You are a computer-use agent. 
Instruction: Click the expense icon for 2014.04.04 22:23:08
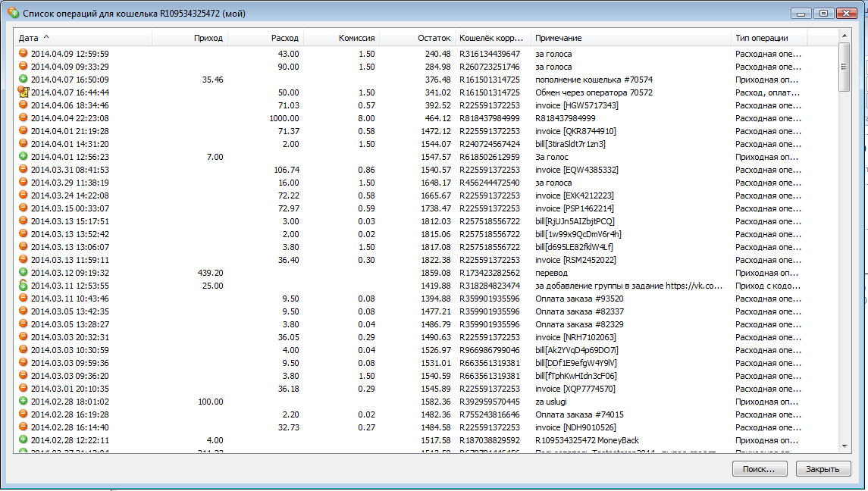(23, 117)
